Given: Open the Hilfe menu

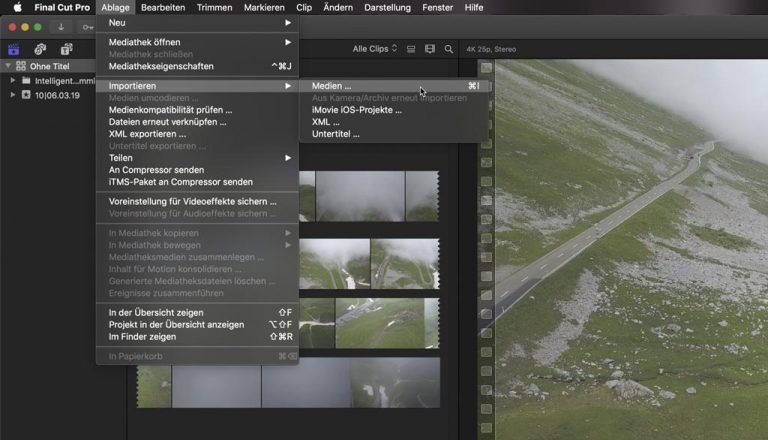Looking at the screenshot, I should tap(474, 7).
